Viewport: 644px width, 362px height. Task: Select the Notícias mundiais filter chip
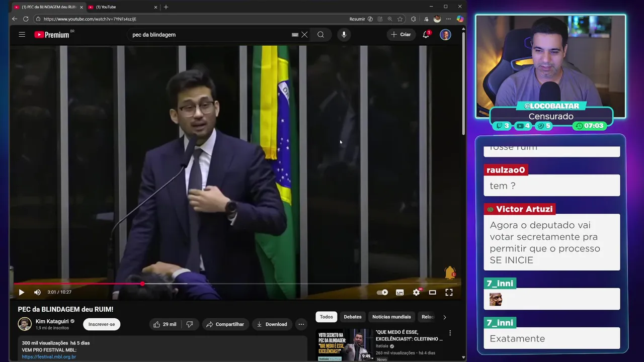391,317
